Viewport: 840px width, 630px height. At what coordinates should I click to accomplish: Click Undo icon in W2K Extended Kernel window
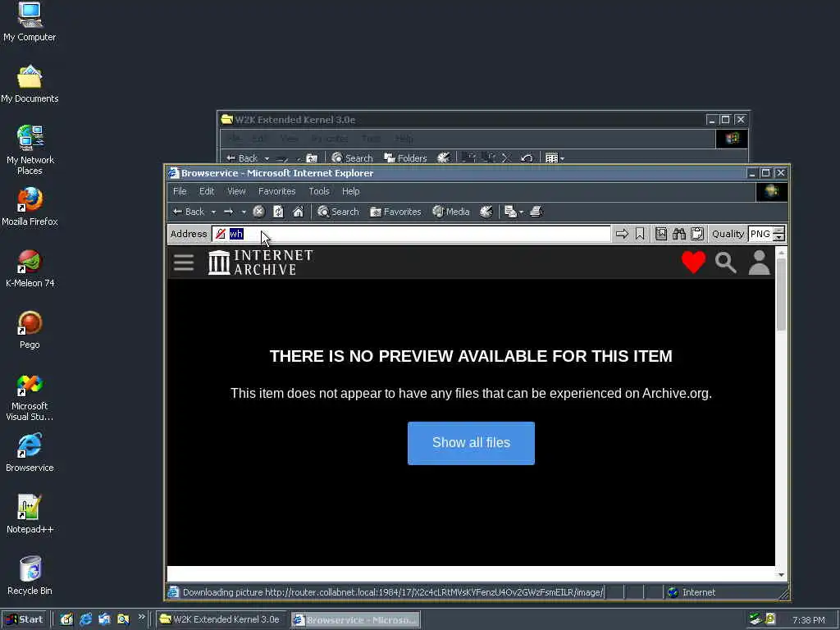coord(527,158)
